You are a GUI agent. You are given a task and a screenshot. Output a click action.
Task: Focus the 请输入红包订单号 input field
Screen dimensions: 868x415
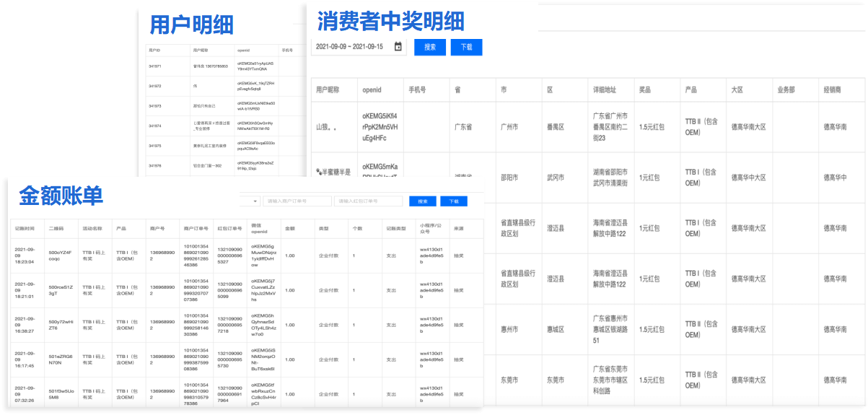[x=367, y=201]
